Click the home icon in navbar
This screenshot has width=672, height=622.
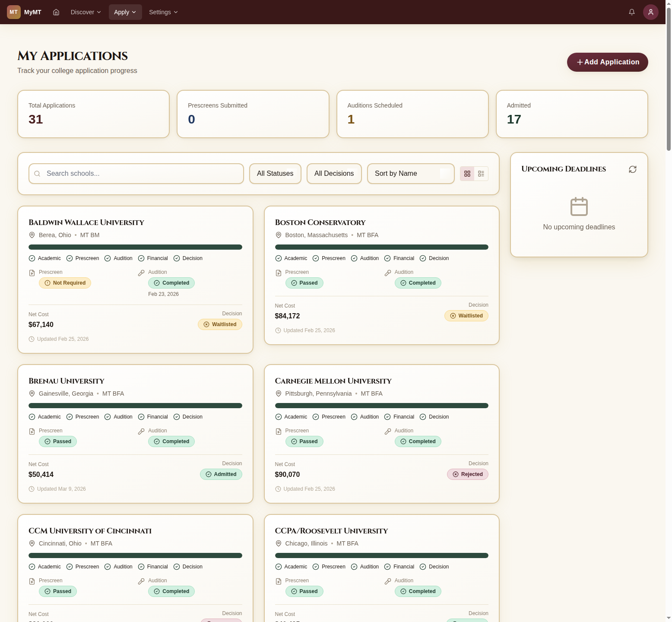point(56,12)
